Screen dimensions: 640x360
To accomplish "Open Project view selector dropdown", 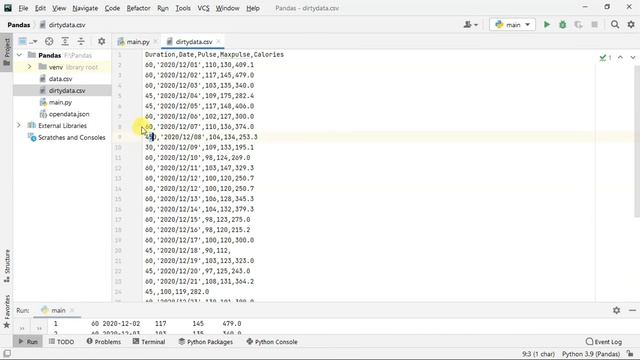I will (x=27, y=41).
